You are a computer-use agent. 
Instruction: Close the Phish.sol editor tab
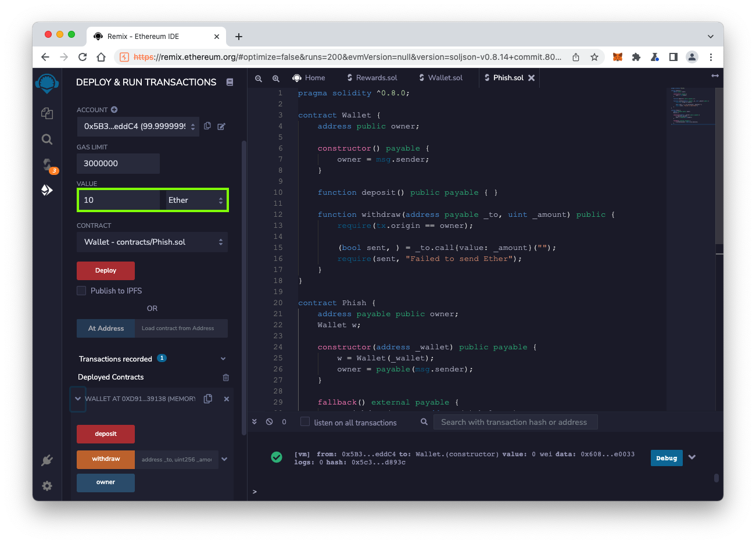tap(531, 78)
